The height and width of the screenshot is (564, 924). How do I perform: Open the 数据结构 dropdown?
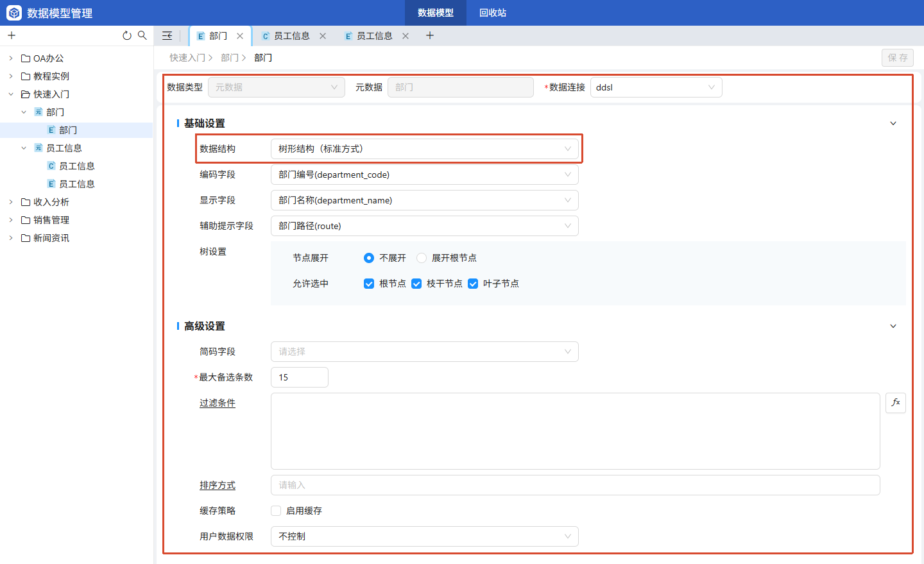pyautogui.click(x=425, y=149)
